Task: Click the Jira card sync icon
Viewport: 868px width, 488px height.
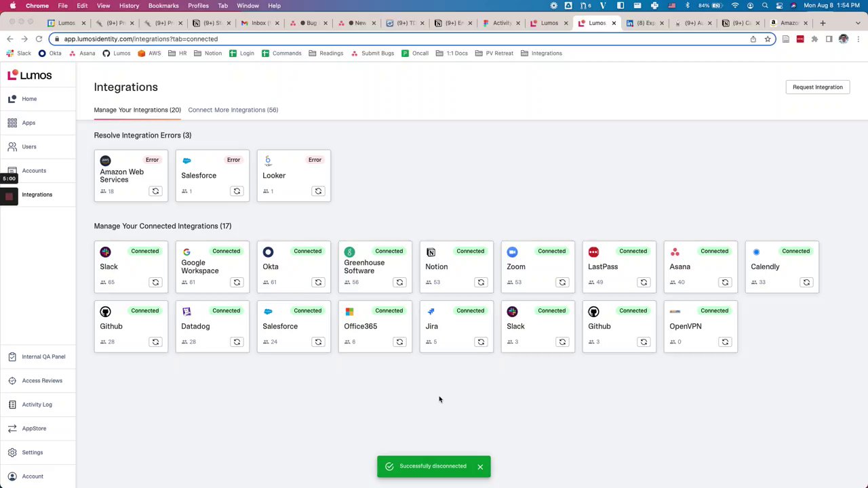Action: 481,342
